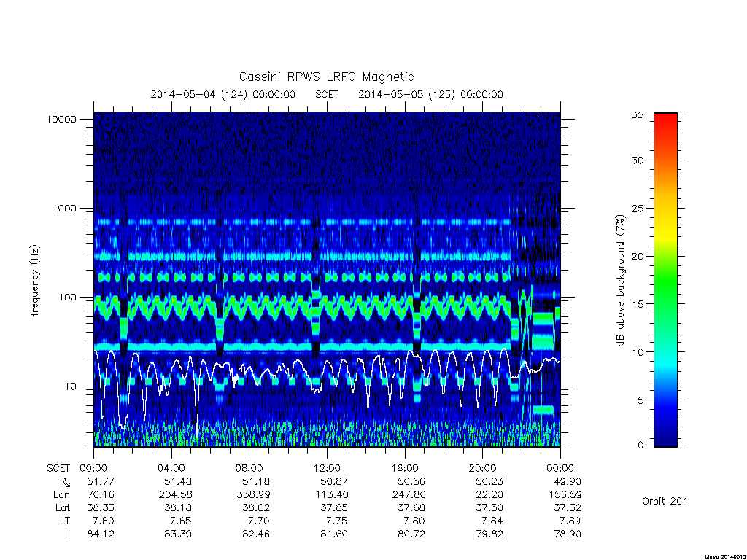
Task: Click the Lat value 38.02
Action: (x=256, y=507)
